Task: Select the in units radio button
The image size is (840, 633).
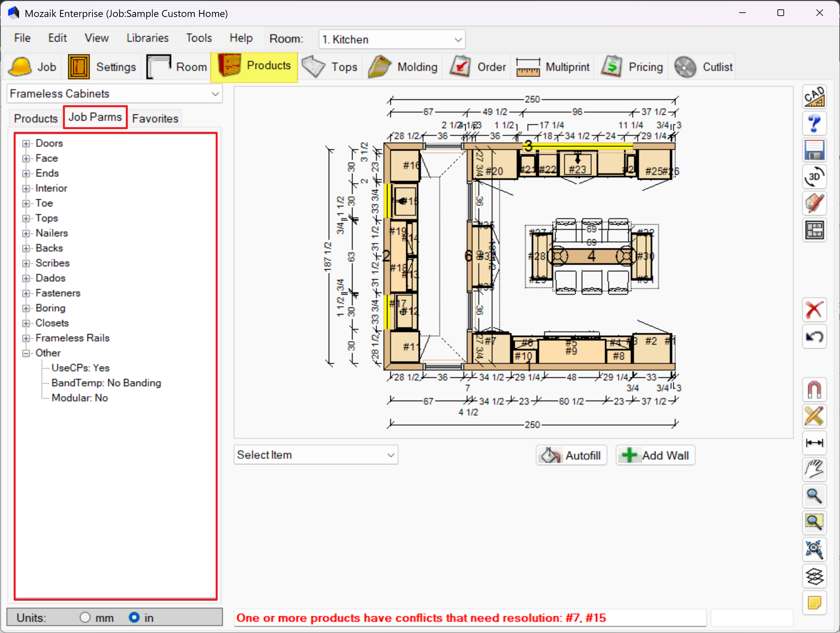Action: (x=134, y=617)
